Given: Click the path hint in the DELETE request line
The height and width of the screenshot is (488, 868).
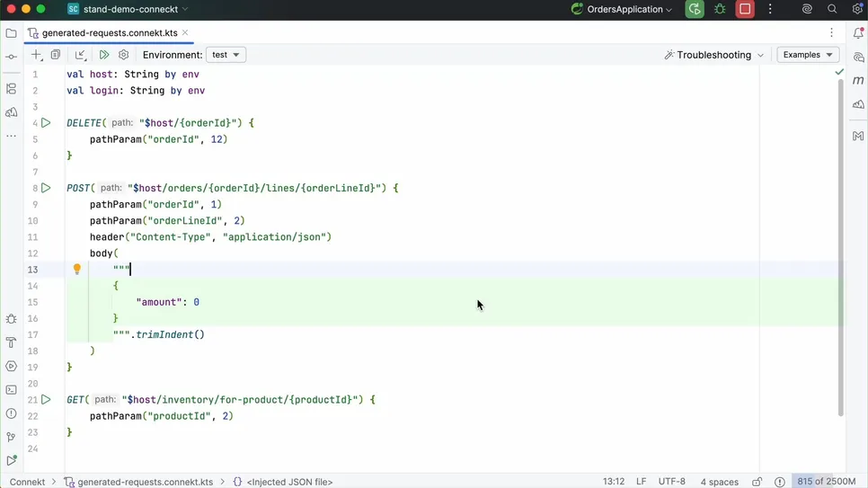Looking at the screenshot, I should (122, 123).
